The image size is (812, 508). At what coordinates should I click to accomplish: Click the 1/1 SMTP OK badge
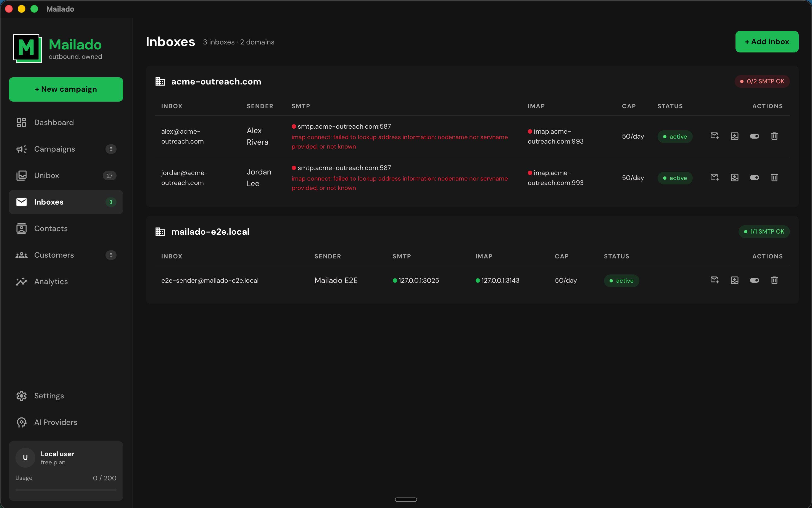coord(764,231)
